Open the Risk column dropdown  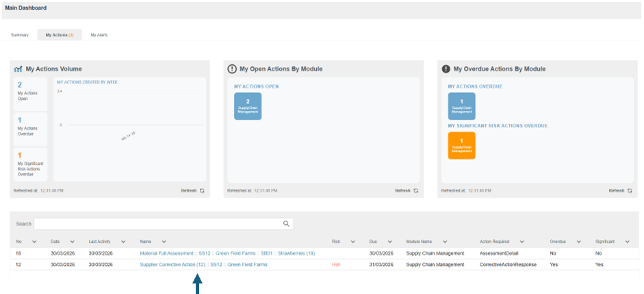352,242
